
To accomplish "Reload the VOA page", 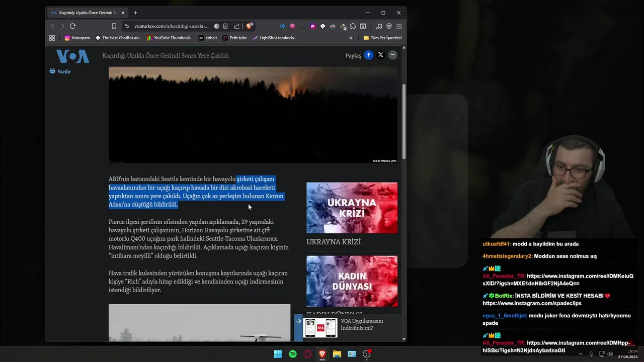I will 72,26.
